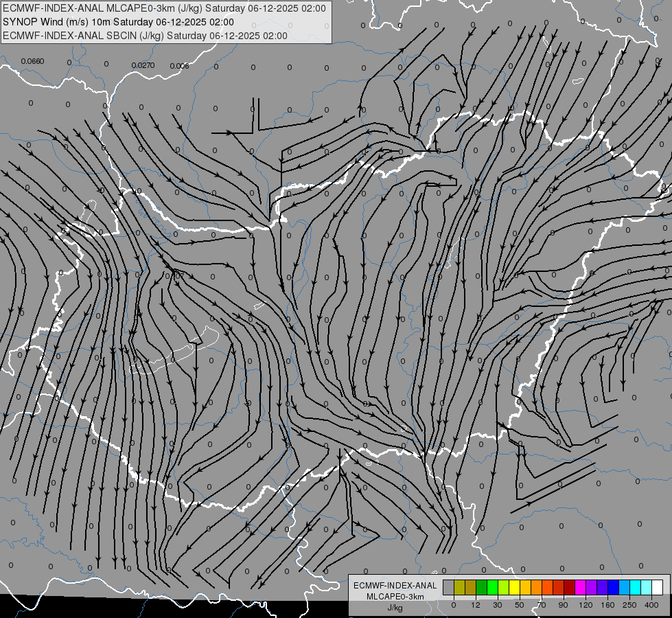Pick the gray legend swatch
The height and width of the screenshot is (618, 672).
448,587
